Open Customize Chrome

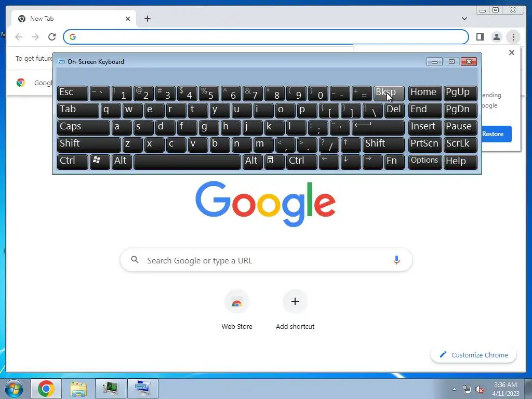pos(474,355)
